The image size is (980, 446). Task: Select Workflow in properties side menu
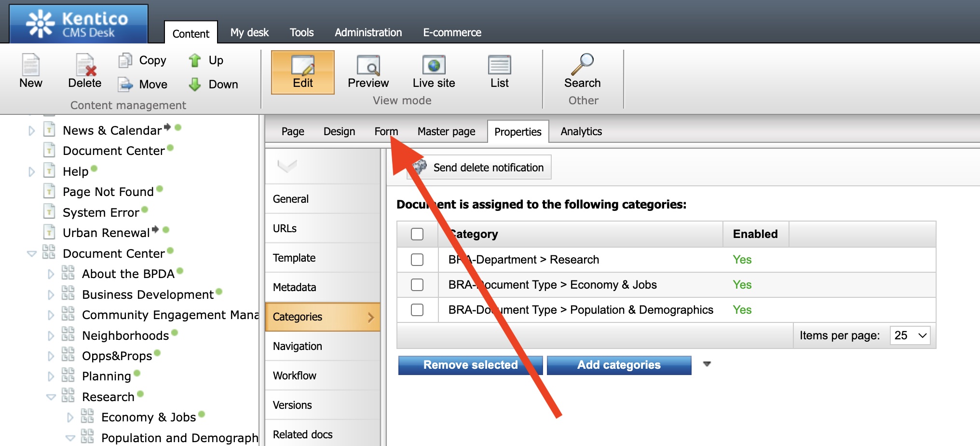point(295,376)
